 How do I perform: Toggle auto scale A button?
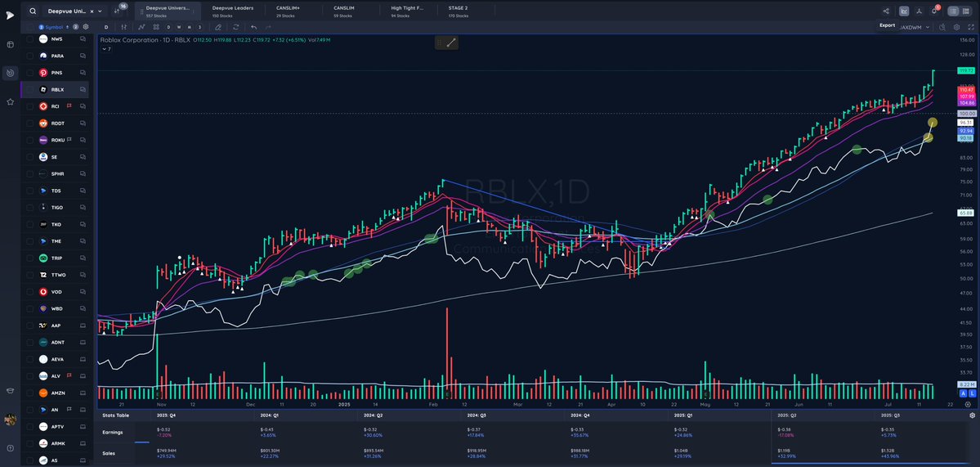click(x=963, y=393)
